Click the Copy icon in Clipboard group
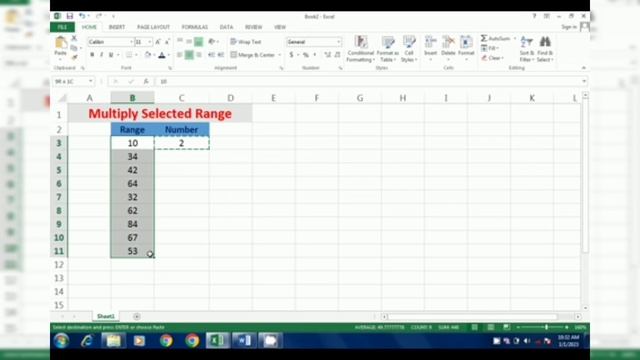This screenshot has height=360, width=640. pos(74,48)
